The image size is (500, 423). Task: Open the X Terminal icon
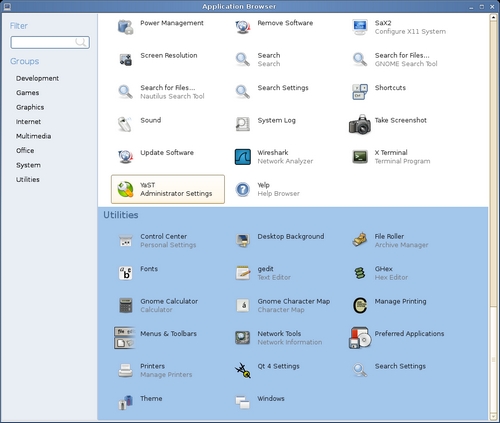pyautogui.click(x=360, y=157)
